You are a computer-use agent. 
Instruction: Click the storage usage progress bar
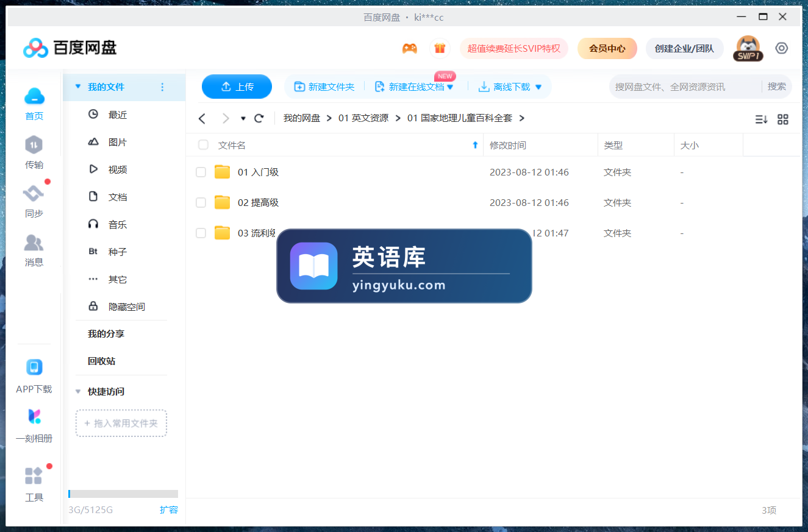click(123, 494)
